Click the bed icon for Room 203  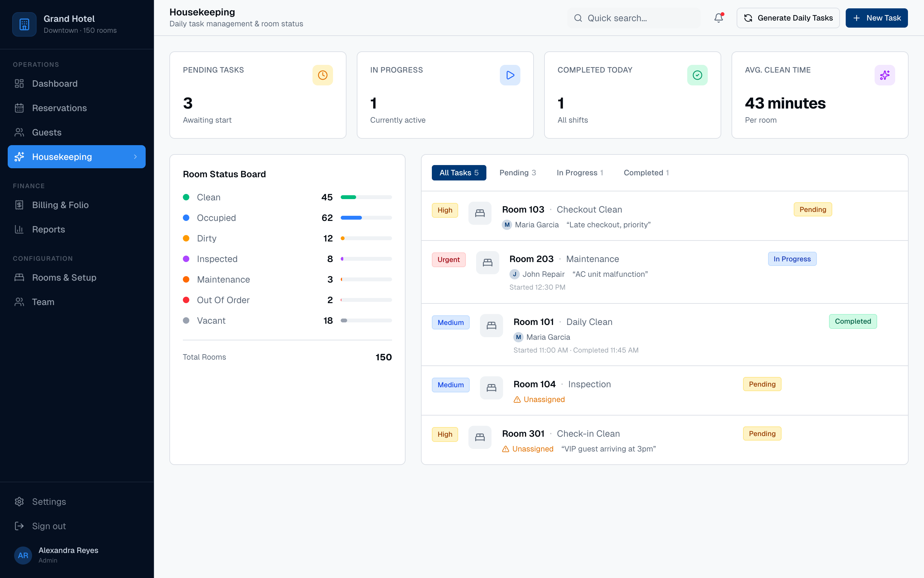(488, 263)
